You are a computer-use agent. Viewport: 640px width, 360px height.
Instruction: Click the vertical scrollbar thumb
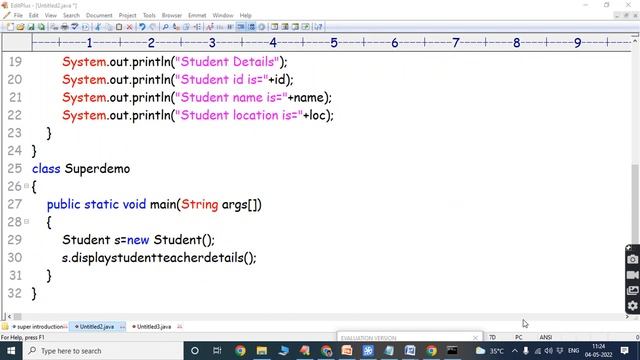635,203
